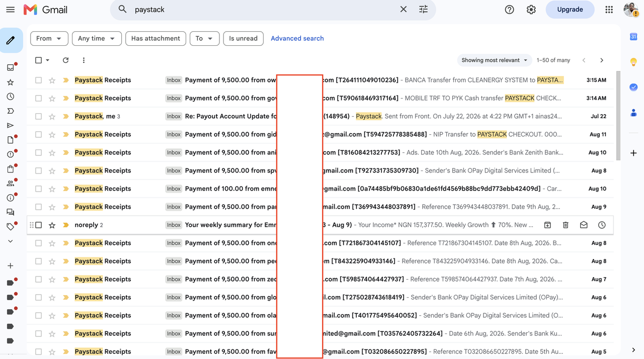Tick the Aug 11 Paystack Receipts checkbox
Viewport: 644px width, 359px height.
click(x=39, y=134)
